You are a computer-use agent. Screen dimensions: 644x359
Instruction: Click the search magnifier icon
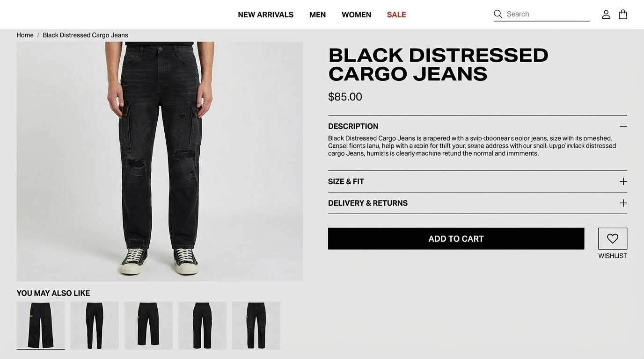pos(498,14)
